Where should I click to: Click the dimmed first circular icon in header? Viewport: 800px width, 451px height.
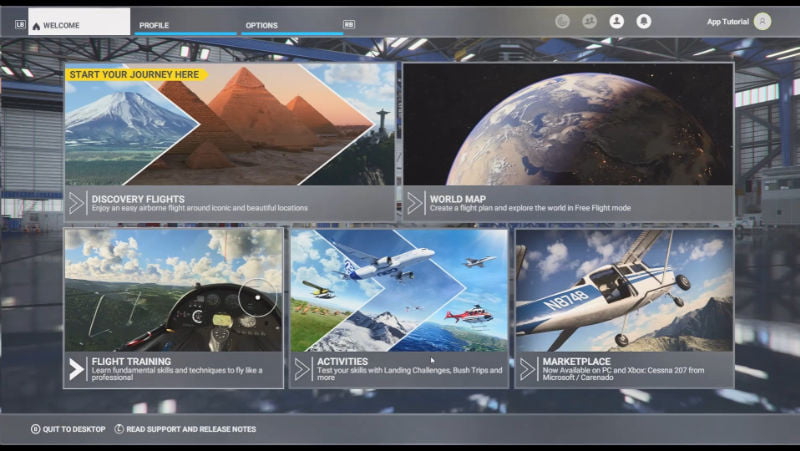click(x=562, y=21)
